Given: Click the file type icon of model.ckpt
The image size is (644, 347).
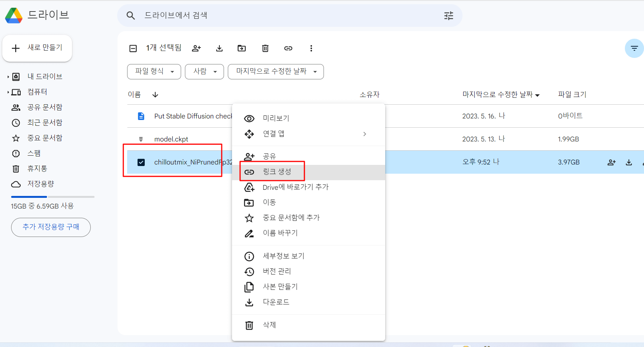Looking at the screenshot, I should 141,139.
